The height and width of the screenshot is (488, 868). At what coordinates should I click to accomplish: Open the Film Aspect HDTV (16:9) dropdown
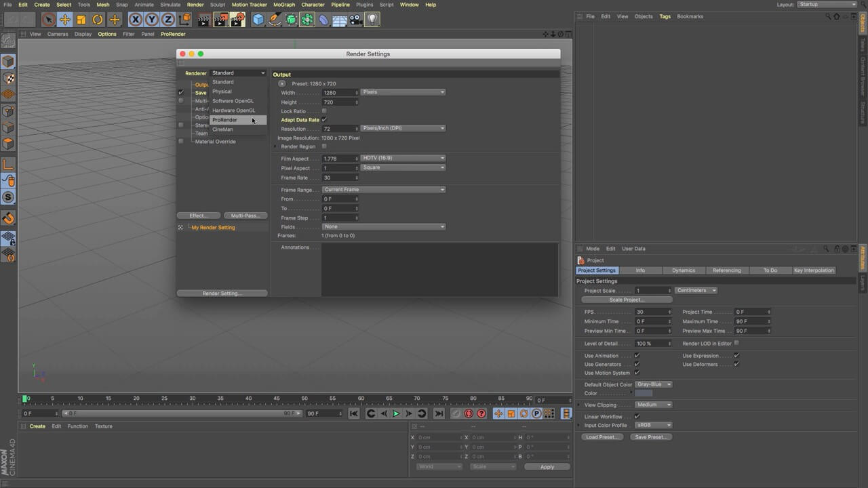[403, 159]
